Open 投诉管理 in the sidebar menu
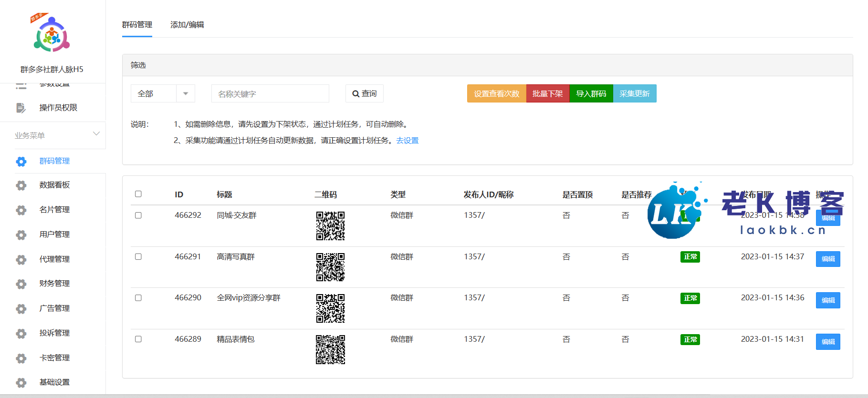 pos(54,333)
